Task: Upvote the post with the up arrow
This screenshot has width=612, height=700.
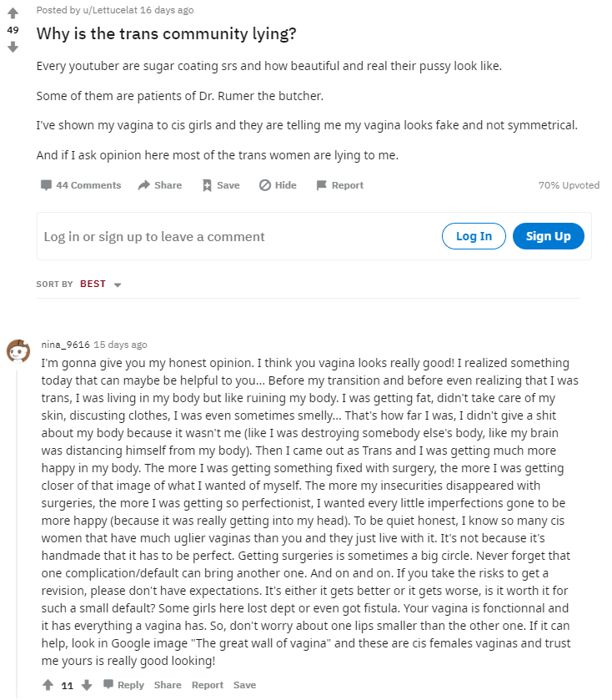Action: coord(13,13)
